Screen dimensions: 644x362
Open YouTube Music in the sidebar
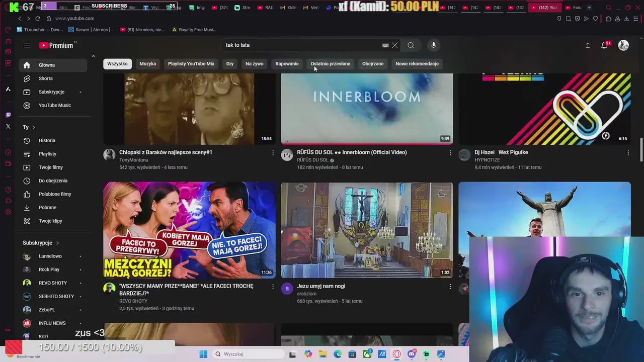54,106
